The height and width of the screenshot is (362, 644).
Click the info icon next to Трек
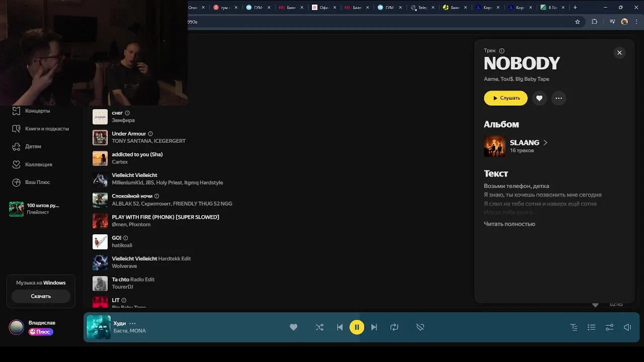502,51
